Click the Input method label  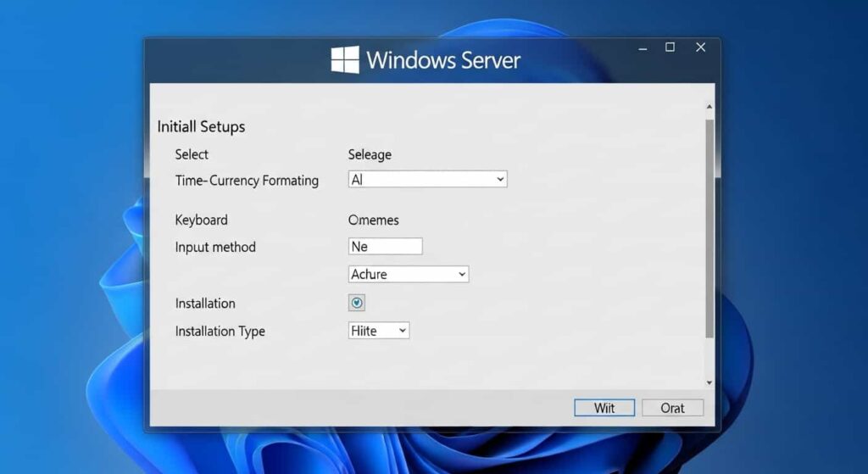215,247
